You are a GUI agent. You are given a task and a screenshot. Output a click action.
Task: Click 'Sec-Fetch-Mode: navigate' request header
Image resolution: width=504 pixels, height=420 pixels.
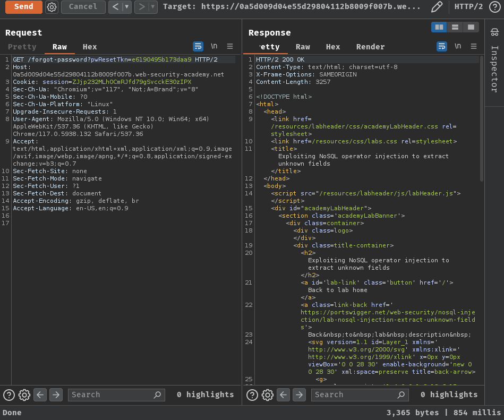[x=57, y=178]
